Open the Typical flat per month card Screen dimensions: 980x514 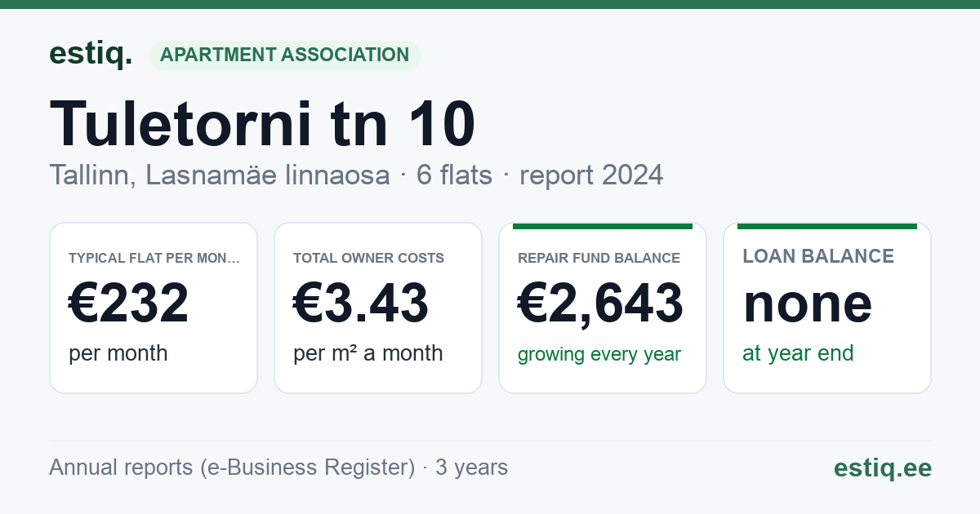coord(154,308)
